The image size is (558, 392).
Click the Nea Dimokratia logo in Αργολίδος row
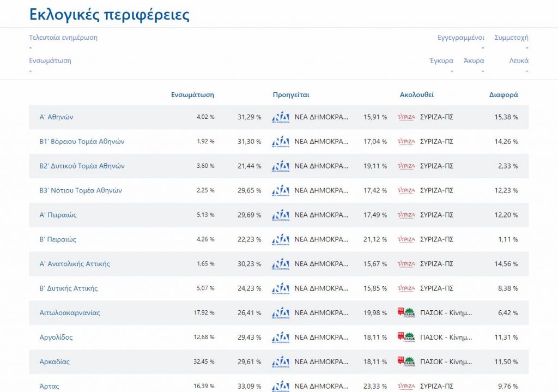[x=281, y=337]
